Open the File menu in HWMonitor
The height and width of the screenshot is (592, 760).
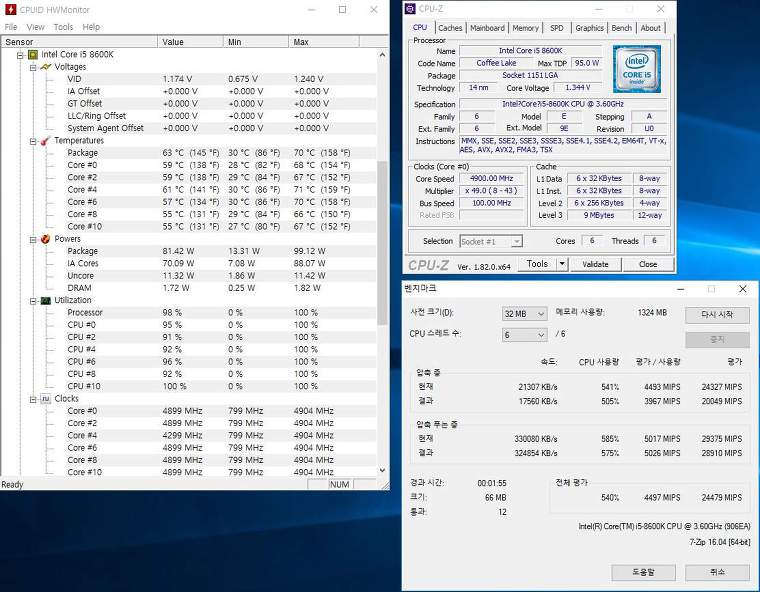11,27
